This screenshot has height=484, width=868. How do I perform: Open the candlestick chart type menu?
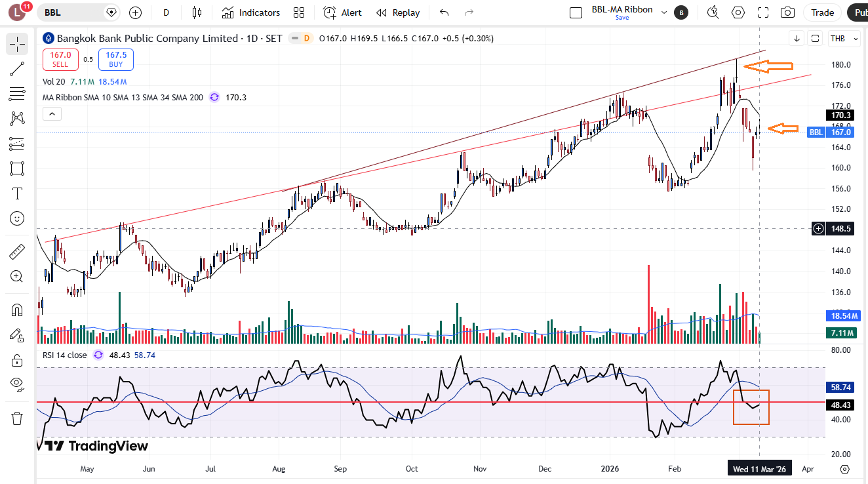tap(197, 12)
